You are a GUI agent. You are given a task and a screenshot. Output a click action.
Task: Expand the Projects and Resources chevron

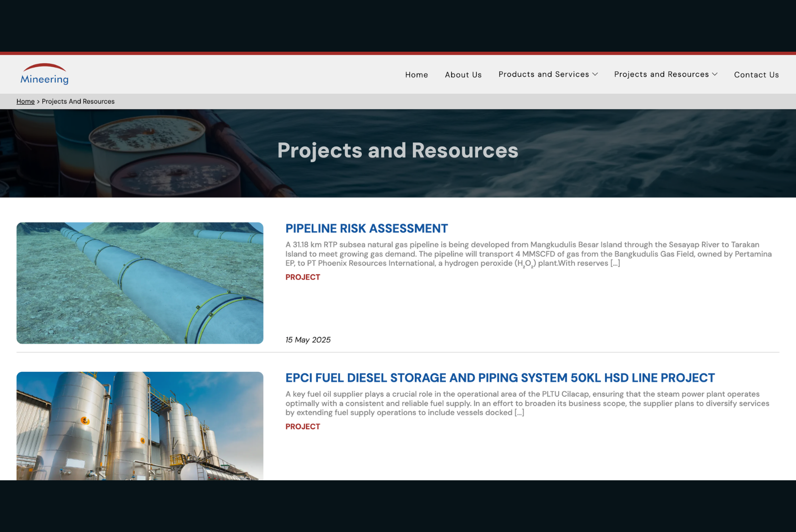pos(715,74)
